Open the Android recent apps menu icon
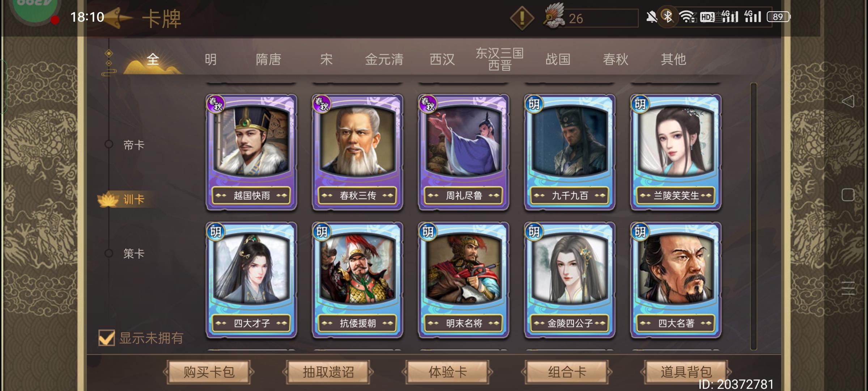868x391 pixels. click(x=848, y=288)
